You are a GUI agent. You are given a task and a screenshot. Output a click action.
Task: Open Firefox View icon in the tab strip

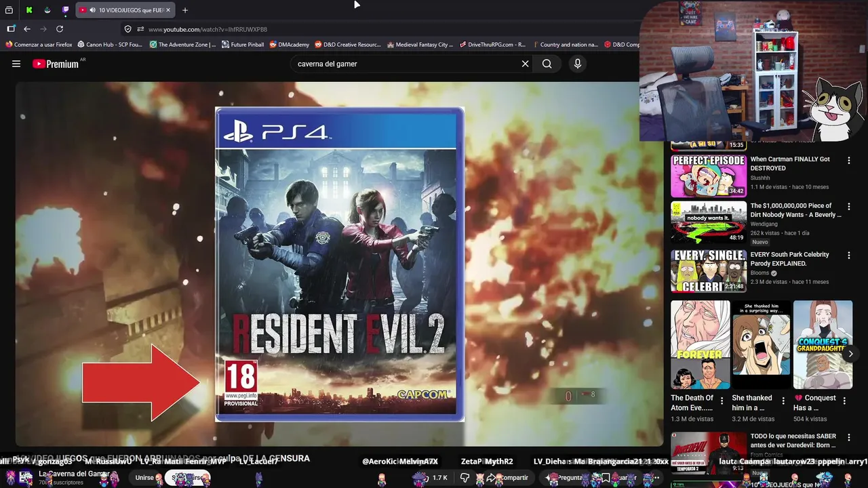tap(9, 10)
